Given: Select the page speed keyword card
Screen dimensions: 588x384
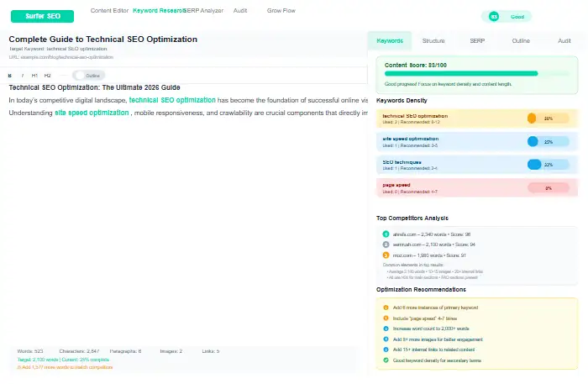Looking at the screenshot, I should 476,188.
